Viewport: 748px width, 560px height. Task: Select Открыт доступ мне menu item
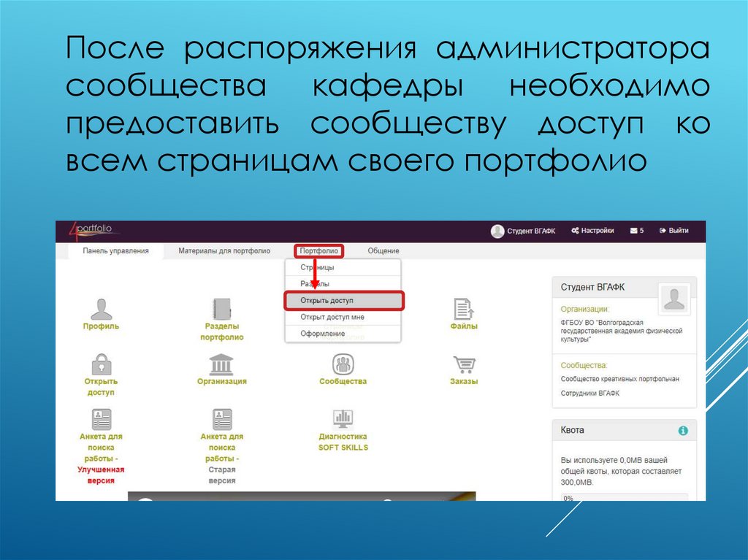pyautogui.click(x=343, y=317)
